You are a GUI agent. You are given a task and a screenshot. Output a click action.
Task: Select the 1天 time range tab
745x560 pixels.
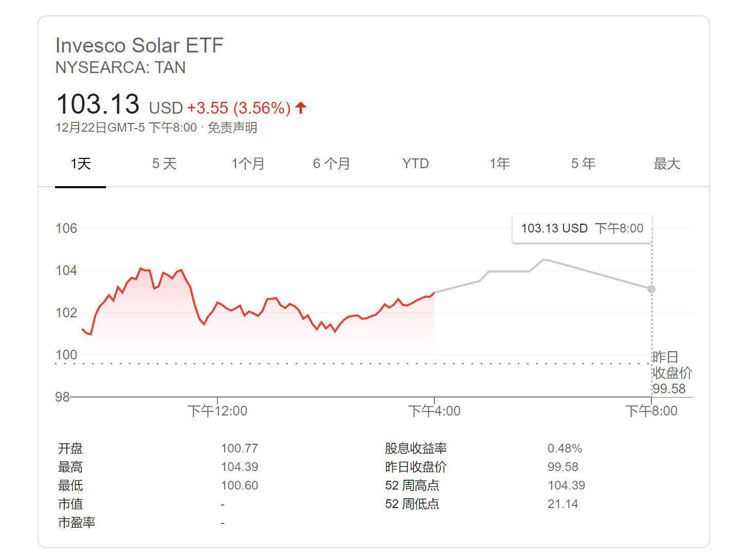pos(81,164)
